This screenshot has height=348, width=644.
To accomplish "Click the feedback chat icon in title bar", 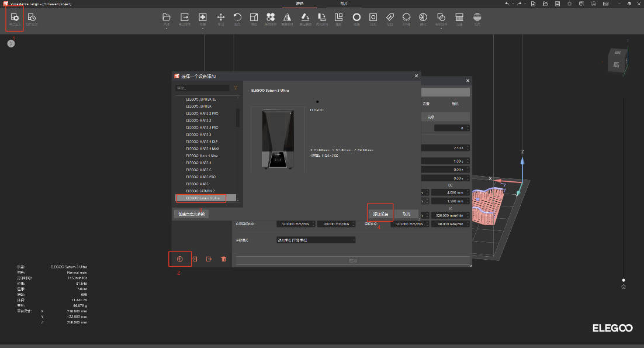I will point(581,4).
